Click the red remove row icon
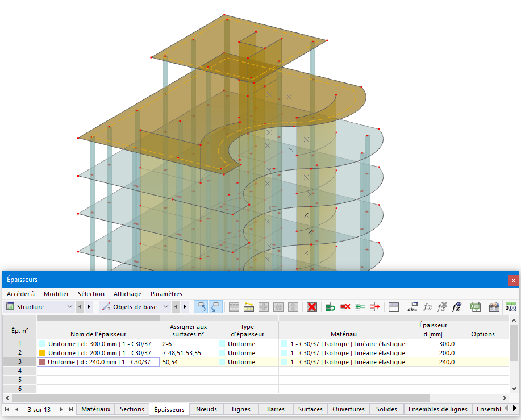 click(345, 307)
